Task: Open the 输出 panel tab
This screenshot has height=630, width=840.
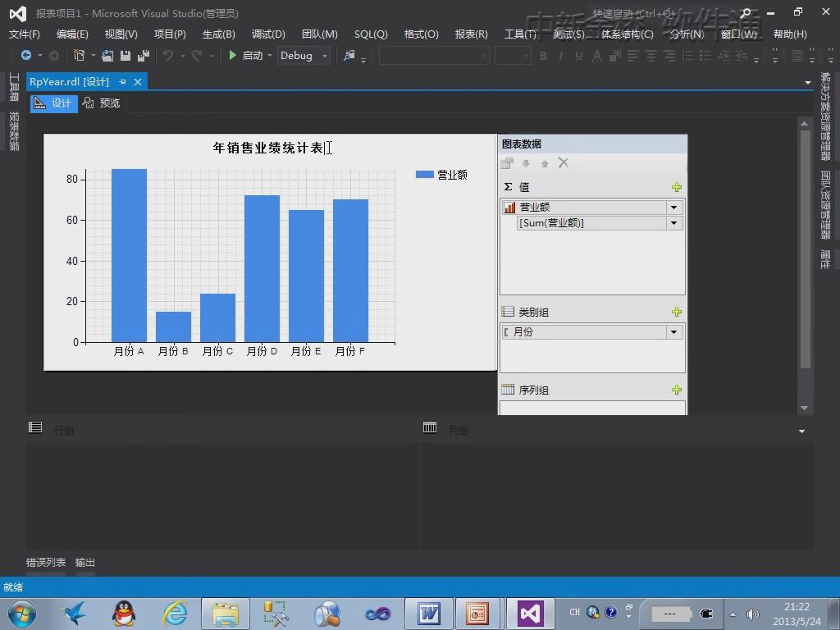Action: pos(85,563)
